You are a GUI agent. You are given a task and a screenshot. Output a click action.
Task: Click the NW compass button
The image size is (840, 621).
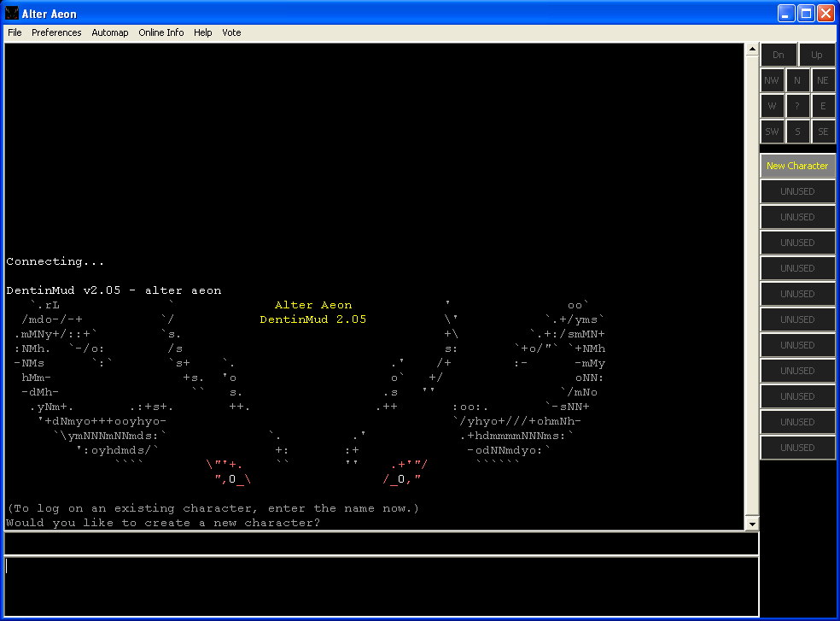772,80
